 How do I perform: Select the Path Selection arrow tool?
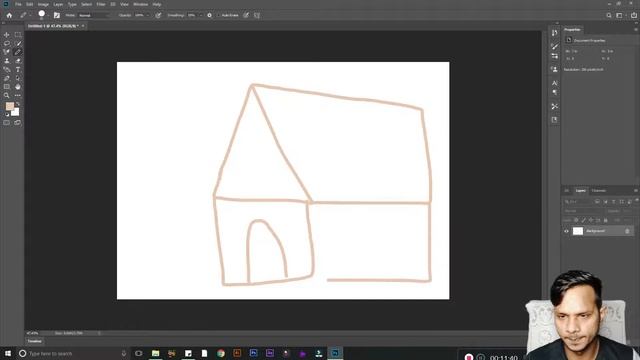point(18,78)
